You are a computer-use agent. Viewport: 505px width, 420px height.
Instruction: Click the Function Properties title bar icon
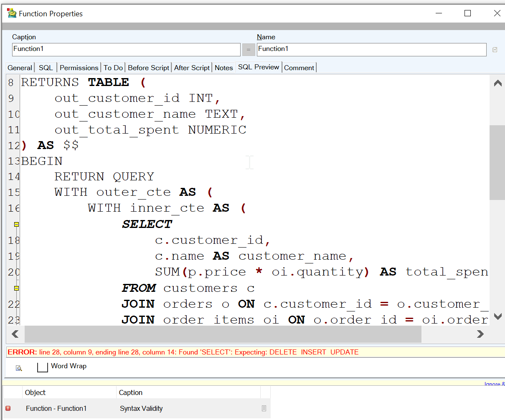[x=12, y=13]
